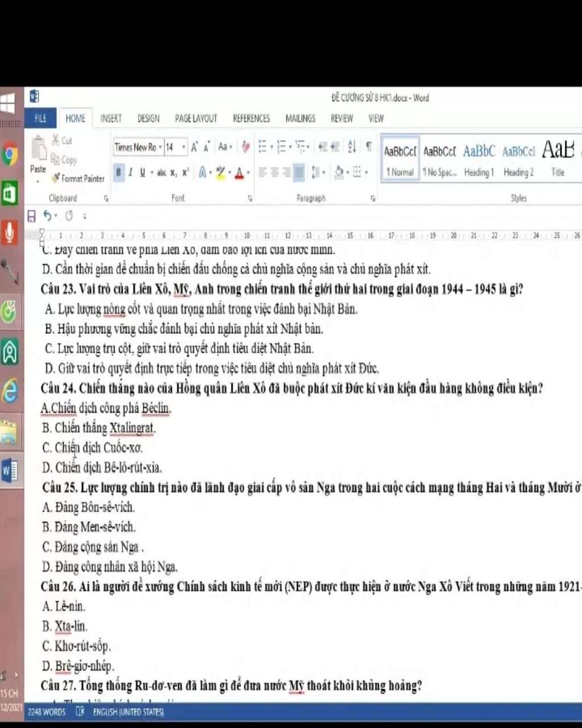This screenshot has width=582, height=728.
Task: Click the 2248 WORDS status counter
Action: (47, 712)
